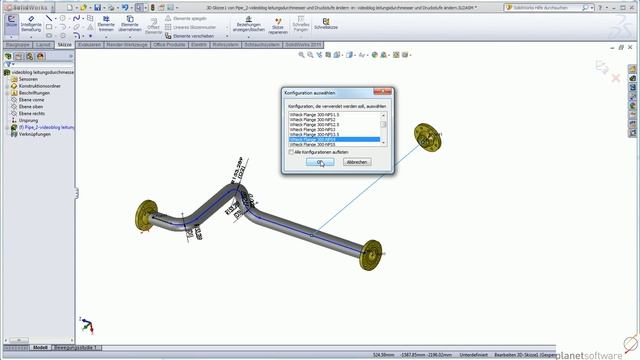The image size is (640, 360).
Task: Click the Print icon
Action: tap(111, 7)
